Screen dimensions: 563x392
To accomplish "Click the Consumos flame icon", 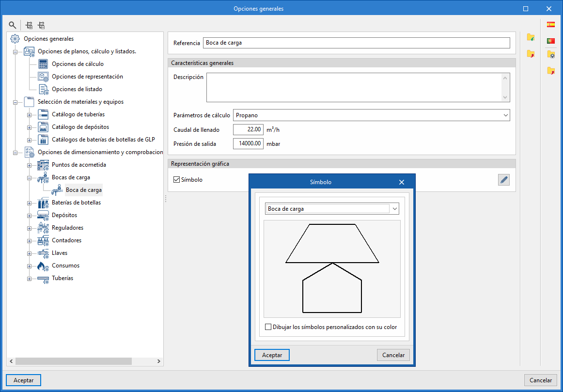I will [43, 266].
